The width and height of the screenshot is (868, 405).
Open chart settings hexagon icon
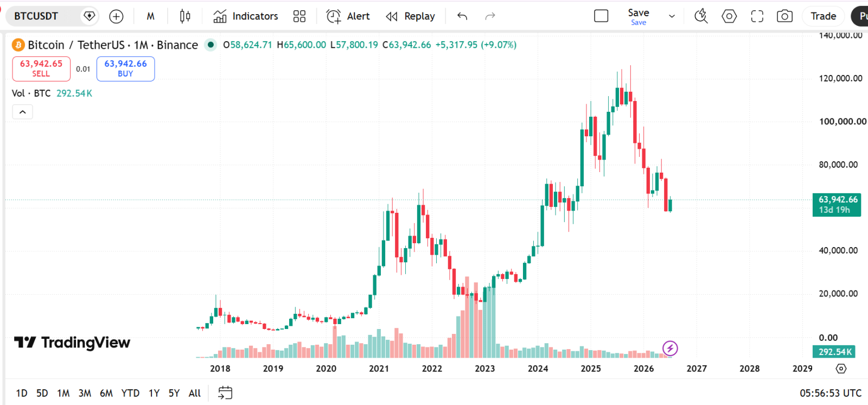click(x=729, y=16)
